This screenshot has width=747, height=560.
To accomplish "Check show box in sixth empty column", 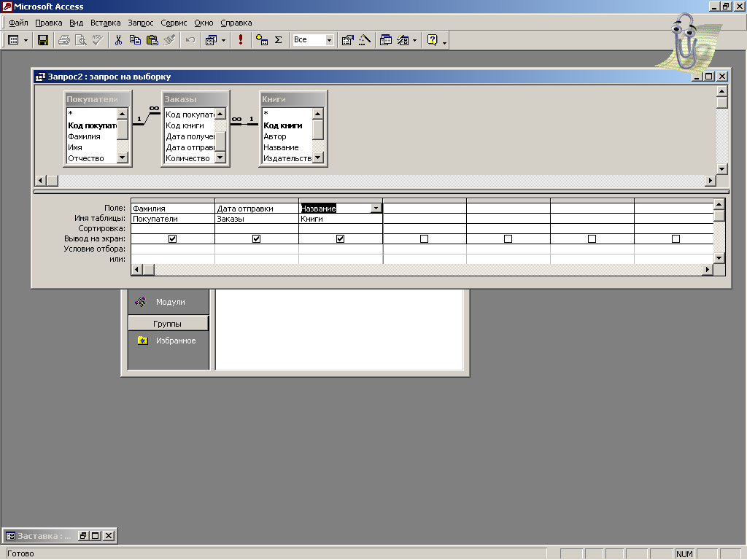I will [592, 238].
